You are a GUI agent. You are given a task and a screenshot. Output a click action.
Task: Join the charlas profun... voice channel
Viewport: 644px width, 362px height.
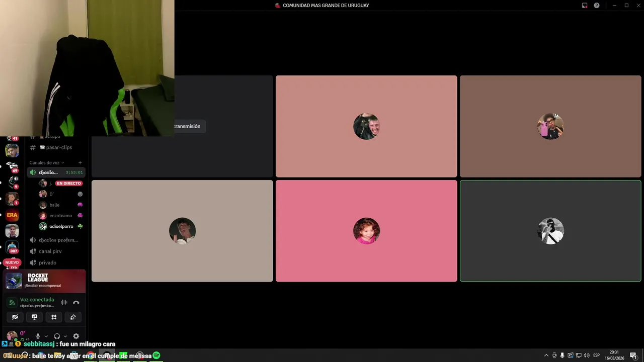pos(56,240)
